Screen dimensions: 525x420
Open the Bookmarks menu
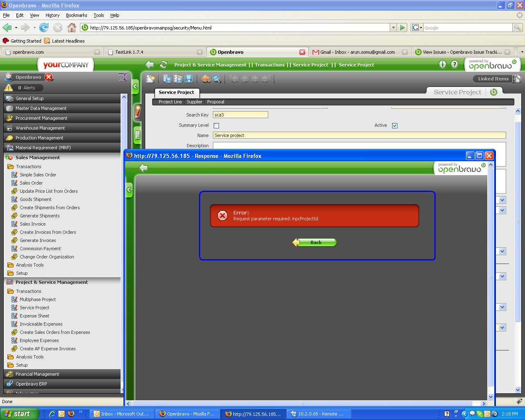pyautogui.click(x=76, y=15)
